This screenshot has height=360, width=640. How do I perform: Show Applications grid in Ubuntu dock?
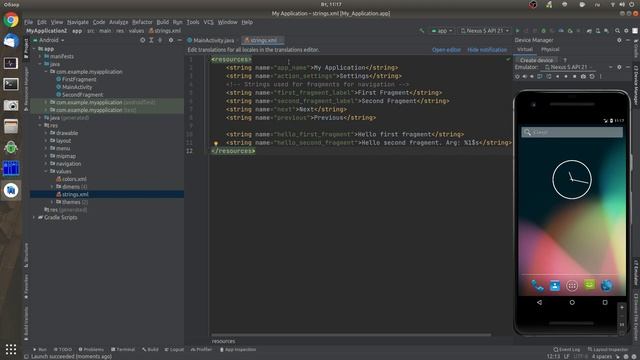click(x=11, y=349)
